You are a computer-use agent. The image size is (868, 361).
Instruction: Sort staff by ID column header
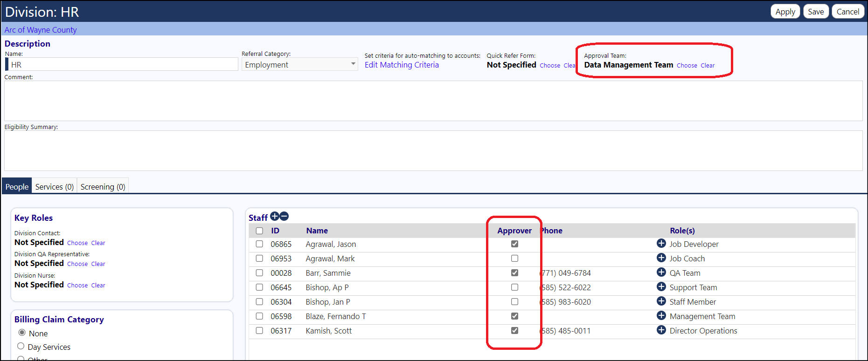(x=275, y=231)
